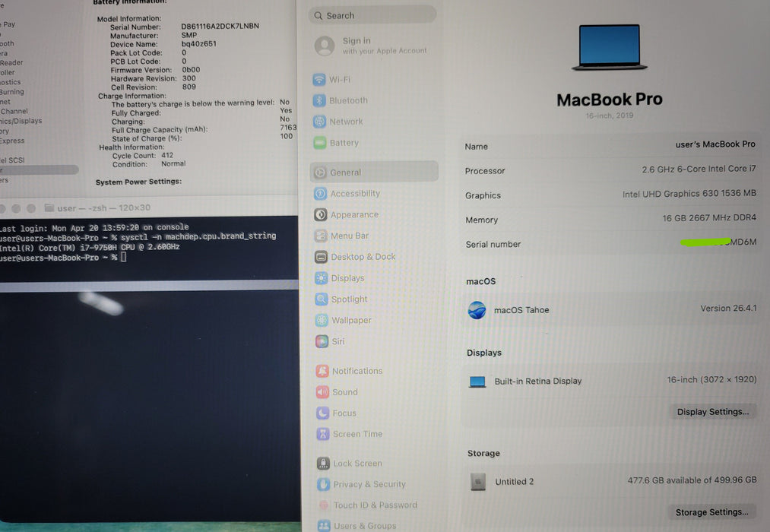
Task: Open the Notifications bell icon
Action: pos(322,371)
